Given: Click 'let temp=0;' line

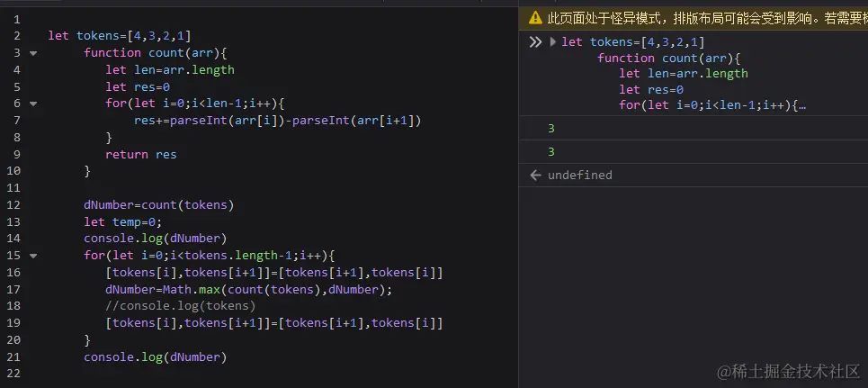Looking at the screenshot, I should coord(123,222).
